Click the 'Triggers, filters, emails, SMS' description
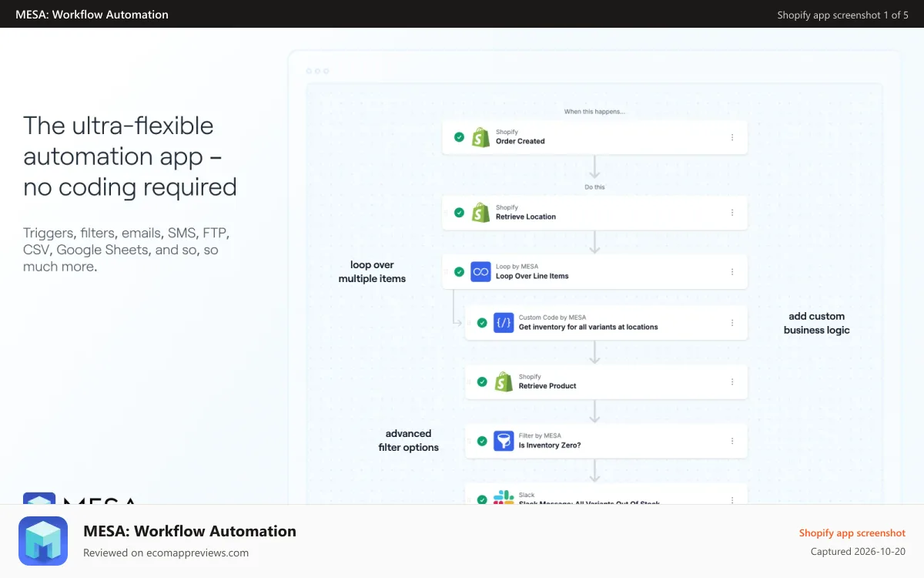Image resolution: width=924 pixels, height=578 pixels. point(126,250)
